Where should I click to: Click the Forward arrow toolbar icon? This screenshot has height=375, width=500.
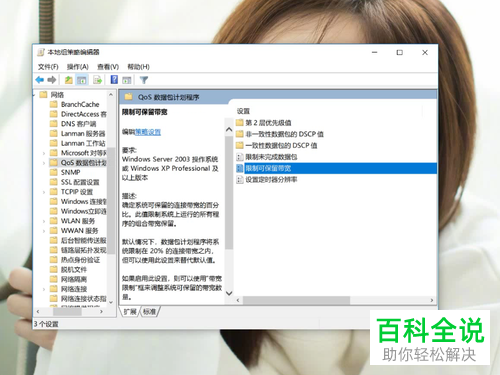52,80
